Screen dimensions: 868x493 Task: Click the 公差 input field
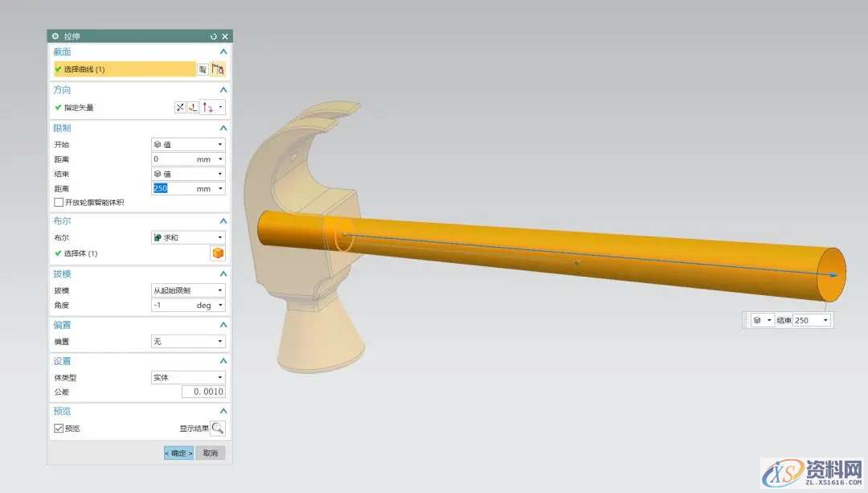[203, 392]
